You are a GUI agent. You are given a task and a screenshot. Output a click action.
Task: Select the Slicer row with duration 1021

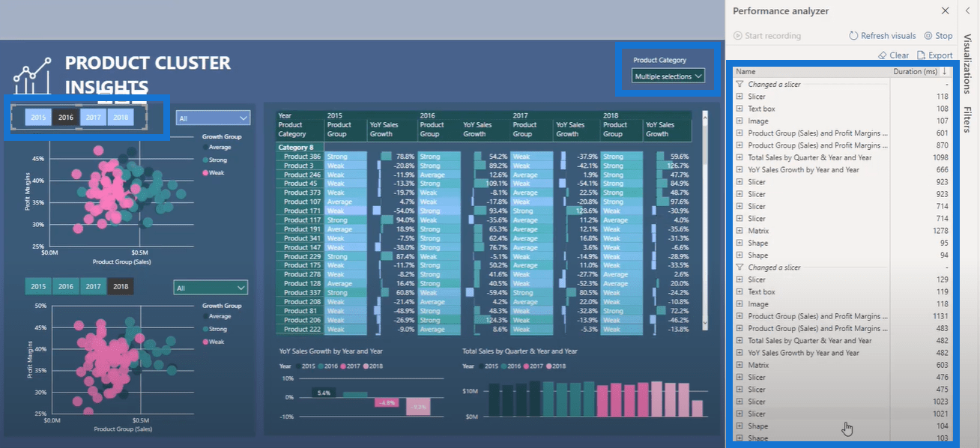click(x=842, y=414)
